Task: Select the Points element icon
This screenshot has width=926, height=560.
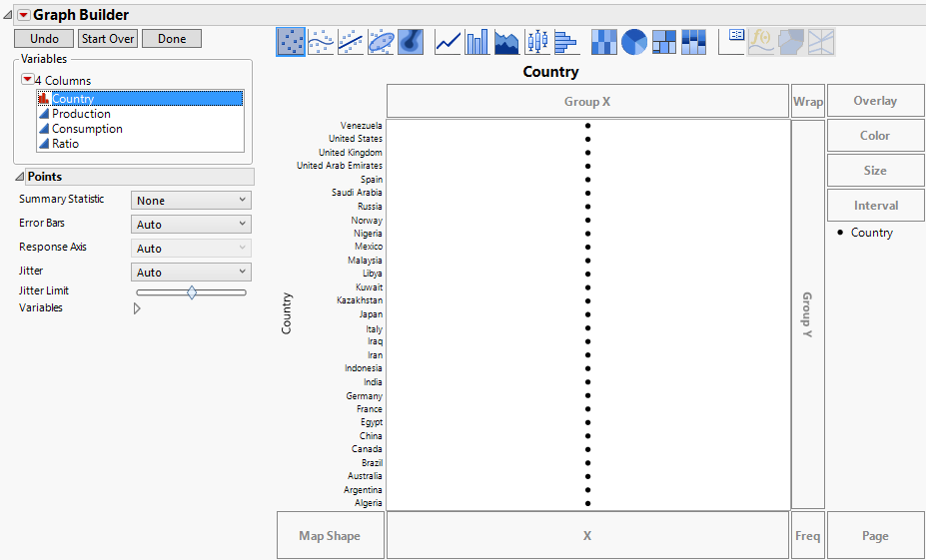Action: [291, 42]
